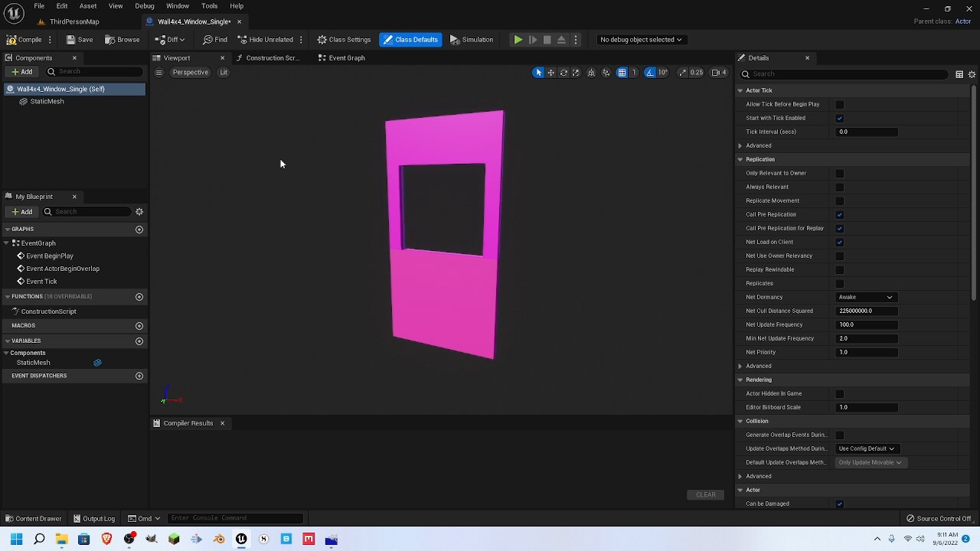
Task: Open Class Settings
Action: tap(344, 40)
